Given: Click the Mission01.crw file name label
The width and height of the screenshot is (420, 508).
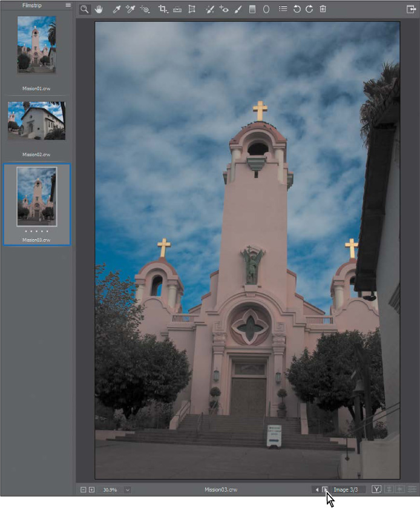Looking at the screenshot, I should click(36, 88).
